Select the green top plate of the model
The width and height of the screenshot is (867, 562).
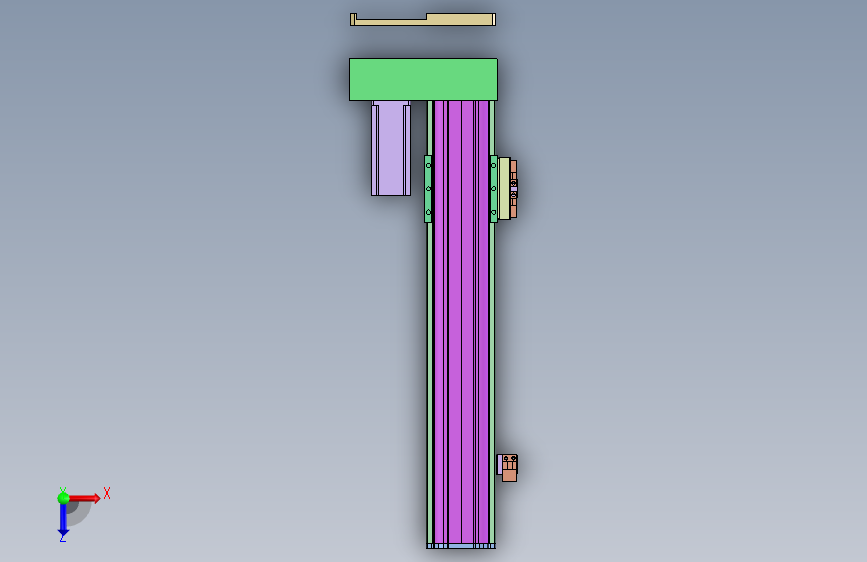tap(423, 80)
